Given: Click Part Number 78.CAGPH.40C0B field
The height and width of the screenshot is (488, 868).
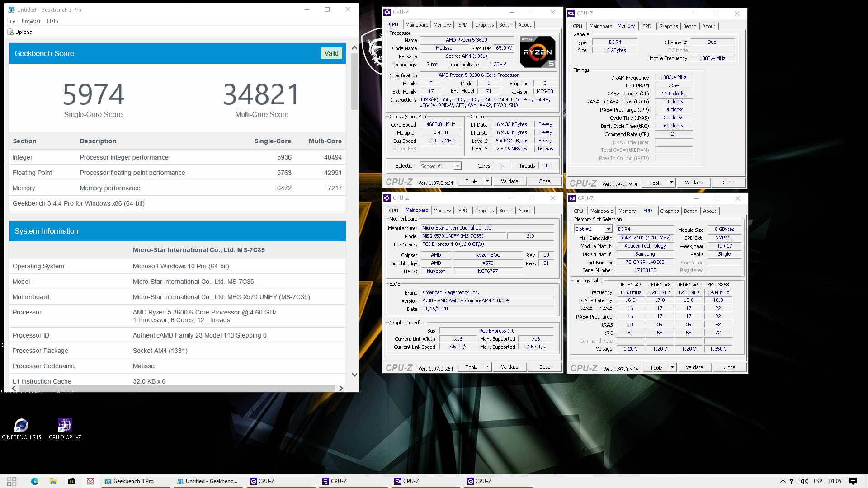Looking at the screenshot, I should click(x=645, y=263).
